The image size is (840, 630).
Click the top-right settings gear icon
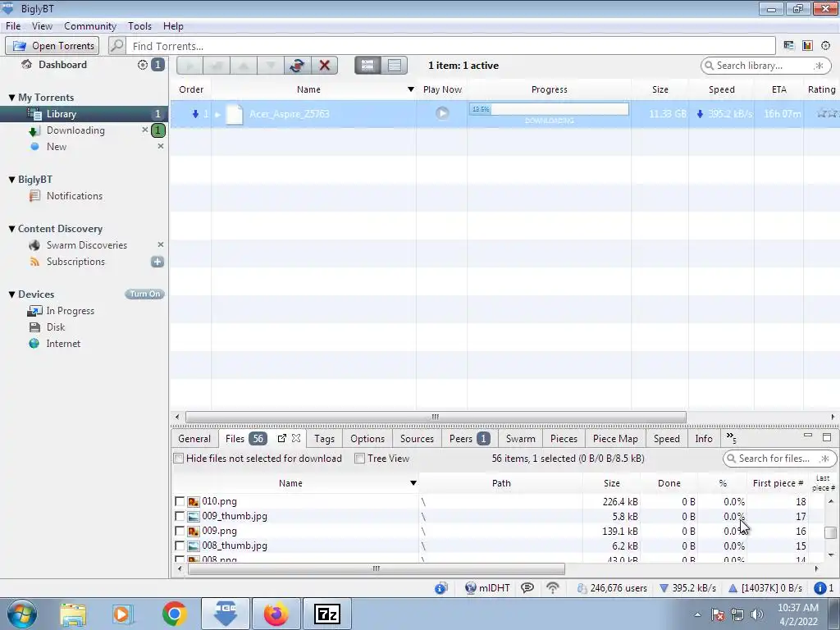(x=826, y=46)
